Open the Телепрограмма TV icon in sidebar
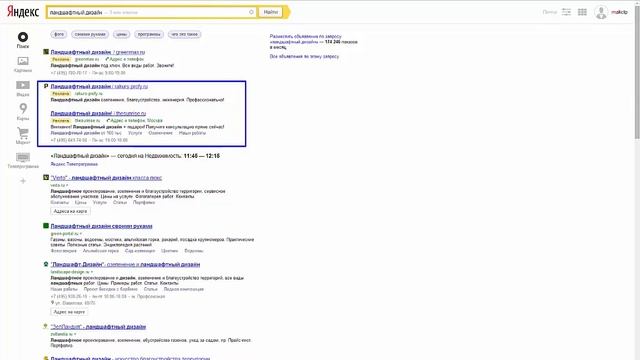Viewport: 640px width, 360px height. click(x=23, y=157)
